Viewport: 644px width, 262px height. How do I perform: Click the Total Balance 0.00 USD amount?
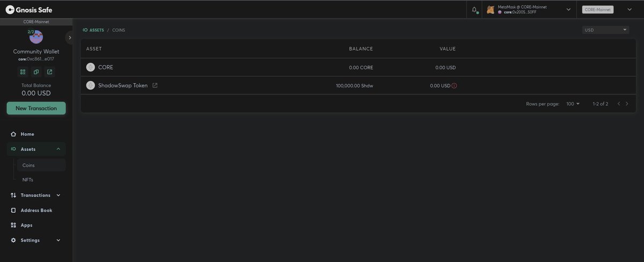pos(36,93)
